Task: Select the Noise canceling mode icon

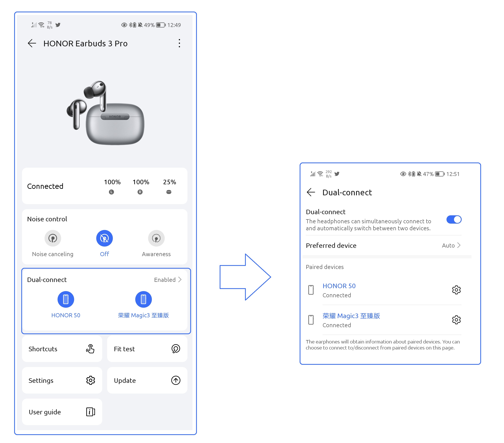Action: click(53, 238)
